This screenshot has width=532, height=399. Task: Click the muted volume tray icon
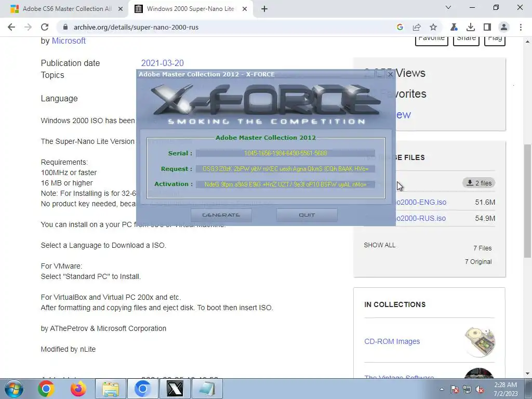pyautogui.click(x=480, y=389)
